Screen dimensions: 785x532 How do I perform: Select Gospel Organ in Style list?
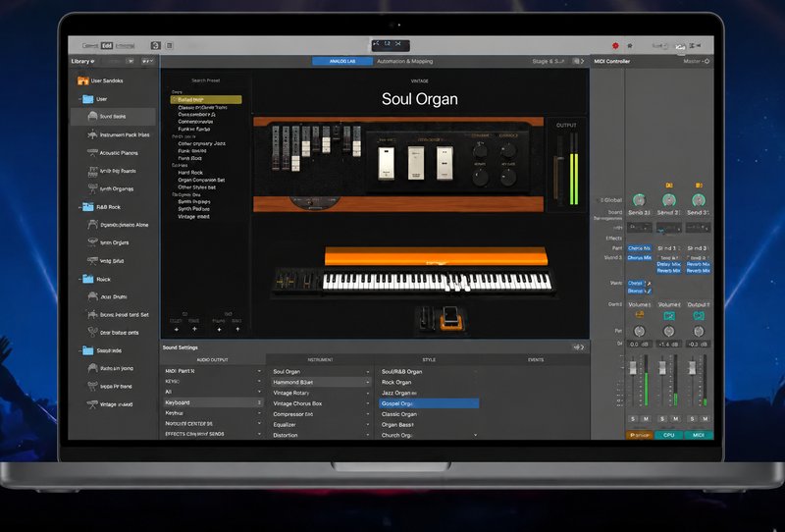[429, 403]
